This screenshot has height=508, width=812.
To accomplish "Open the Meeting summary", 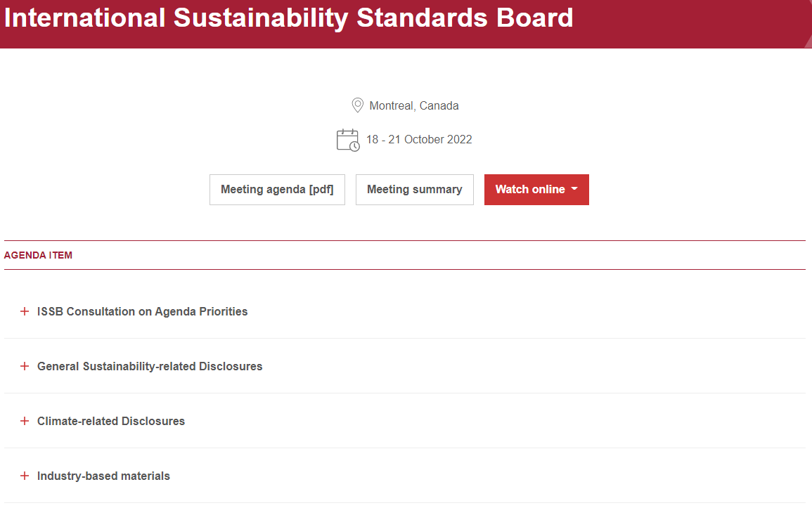I will tap(414, 190).
